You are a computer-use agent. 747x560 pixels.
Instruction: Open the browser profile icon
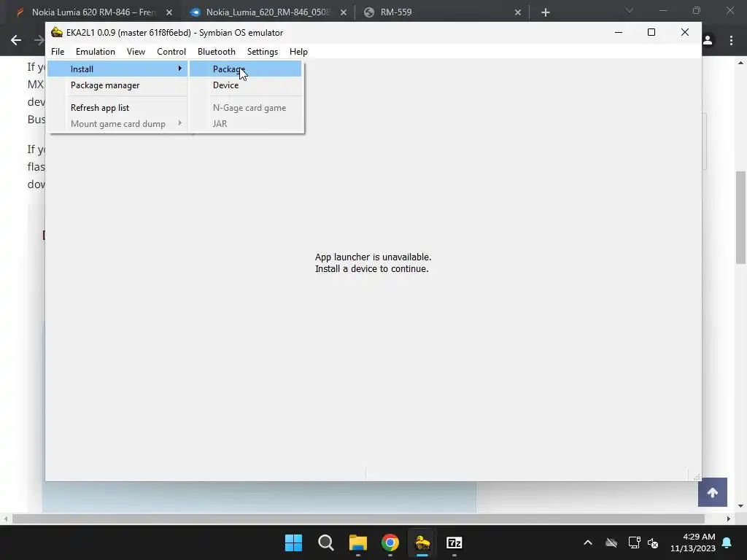pyautogui.click(x=708, y=40)
